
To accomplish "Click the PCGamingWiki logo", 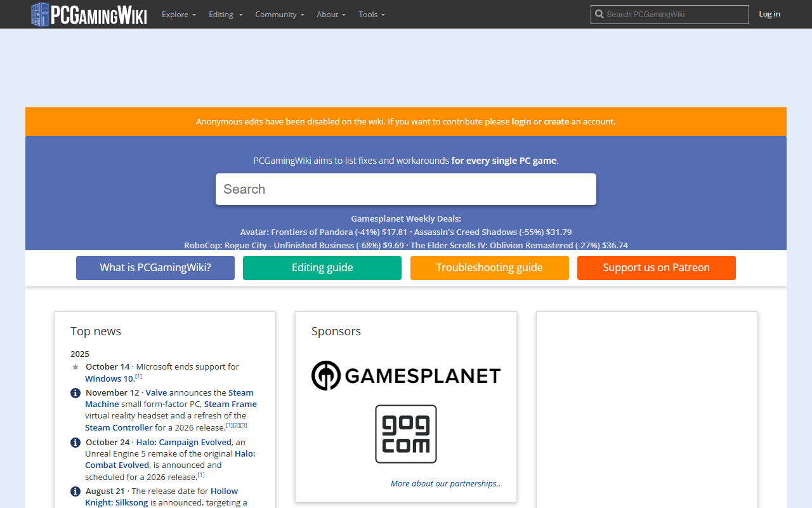I will coord(89,14).
